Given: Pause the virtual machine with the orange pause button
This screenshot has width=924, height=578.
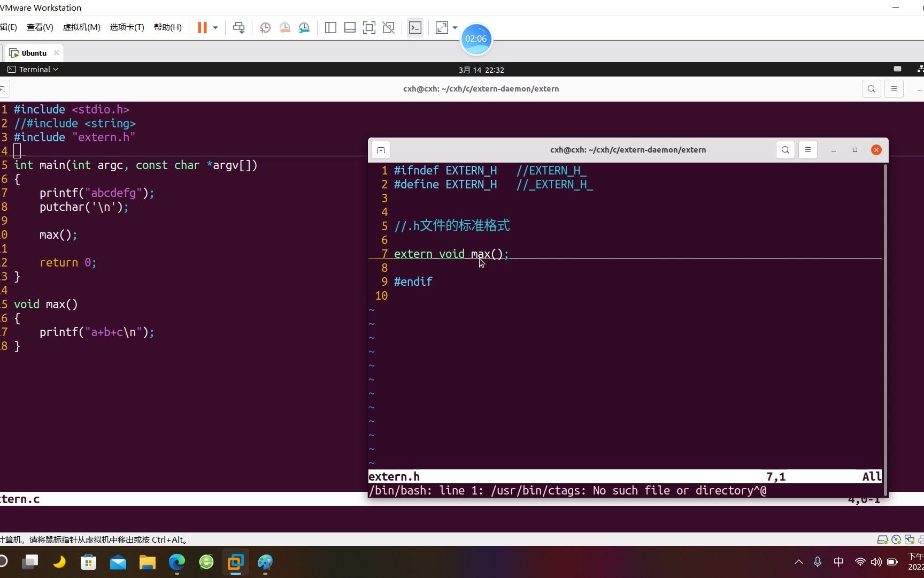Looking at the screenshot, I should 202,27.
